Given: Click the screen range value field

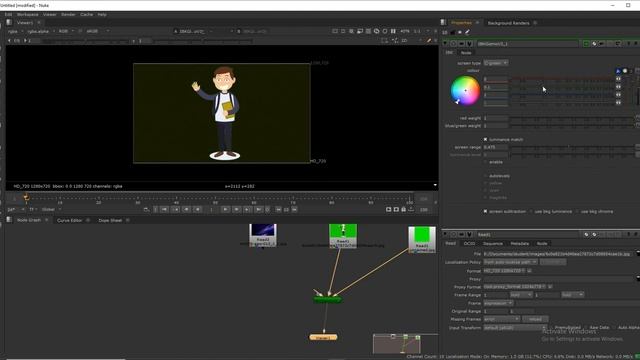Looking at the screenshot, I should [x=496, y=147].
